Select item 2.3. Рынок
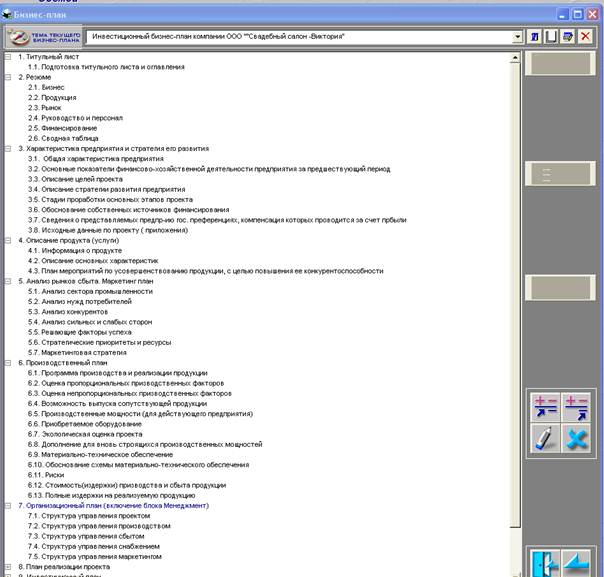This screenshot has width=604, height=577. click(x=45, y=108)
